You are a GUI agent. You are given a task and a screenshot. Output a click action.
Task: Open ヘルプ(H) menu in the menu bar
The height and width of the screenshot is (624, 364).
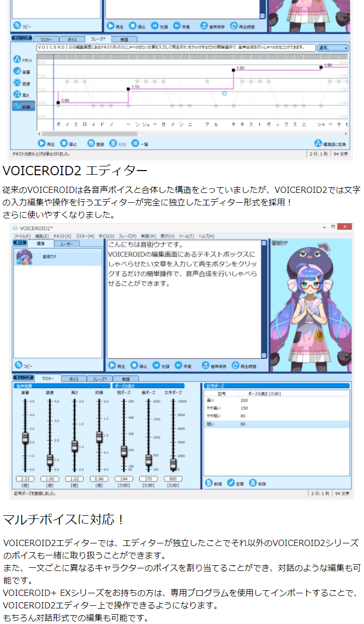click(206, 236)
